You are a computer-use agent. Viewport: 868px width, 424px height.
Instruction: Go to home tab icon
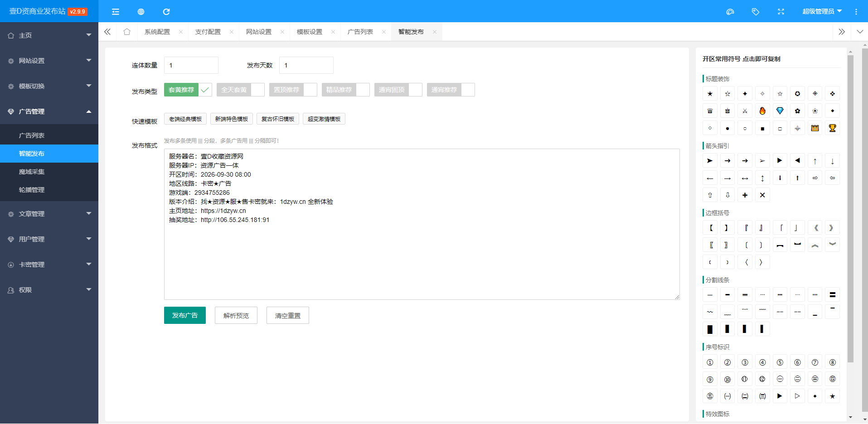point(127,32)
